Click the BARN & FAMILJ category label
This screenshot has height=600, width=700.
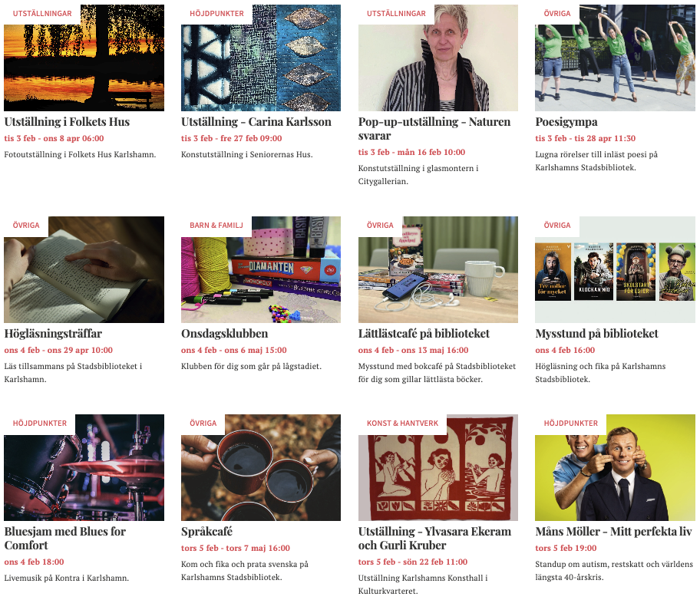(216, 225)
